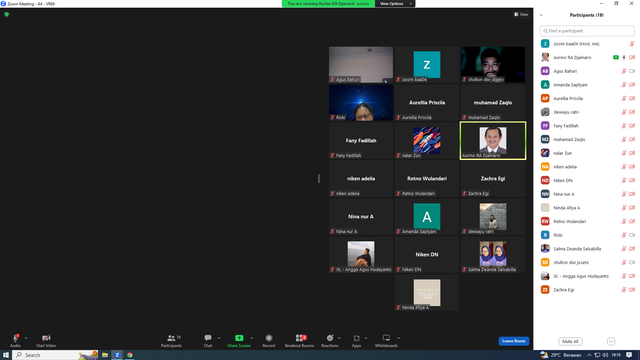640x360 pixels.
Task: Open File Explorer from taskbar
Action: coord(105,355)
